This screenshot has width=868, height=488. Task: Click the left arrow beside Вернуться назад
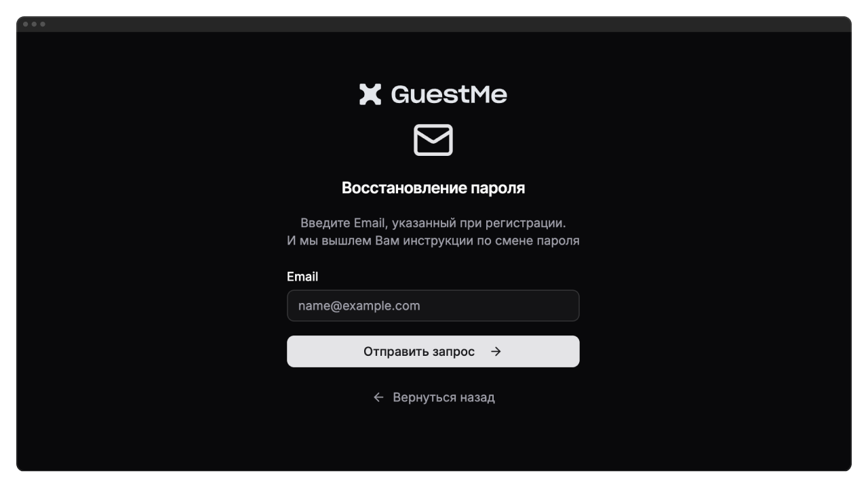tap(378, 397)
